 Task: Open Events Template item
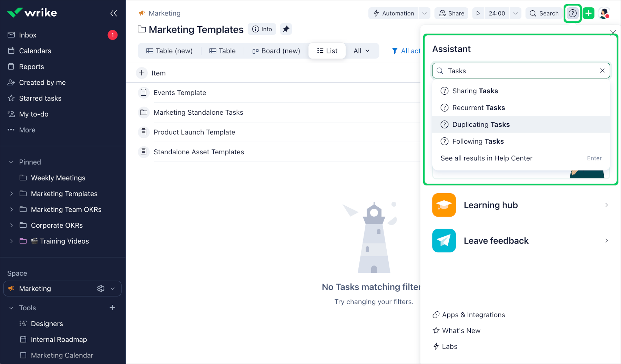tap(180, 93)
